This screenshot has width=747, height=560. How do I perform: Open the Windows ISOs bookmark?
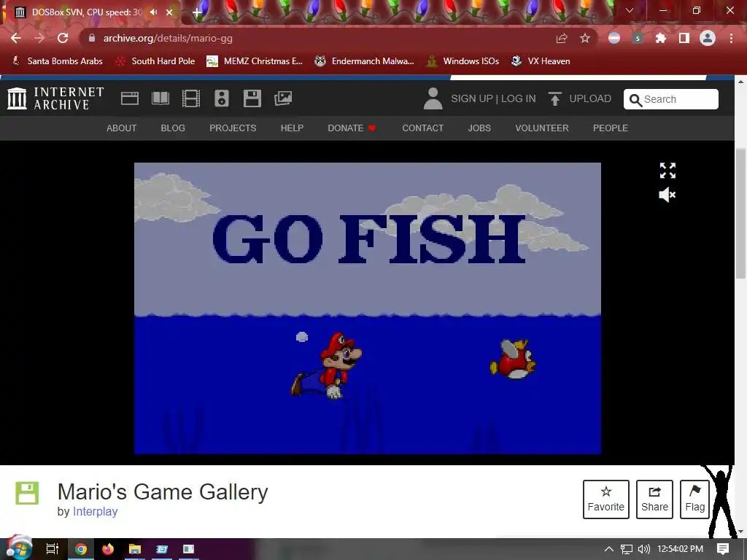click(x=462, y=61)
